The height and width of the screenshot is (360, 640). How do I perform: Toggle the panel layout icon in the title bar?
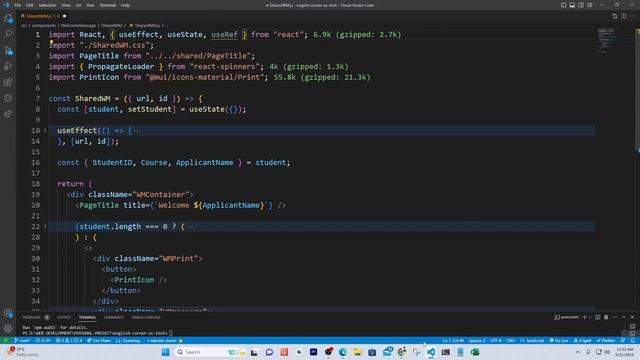pos(572,5)
